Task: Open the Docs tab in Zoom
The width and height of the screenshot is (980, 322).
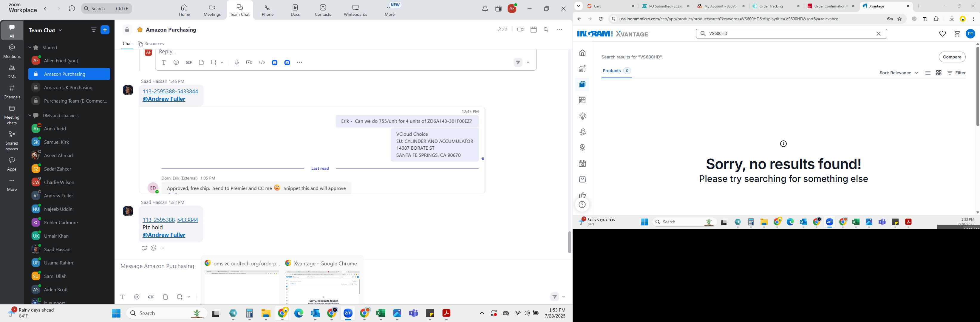Action: [x=295, y=10]
